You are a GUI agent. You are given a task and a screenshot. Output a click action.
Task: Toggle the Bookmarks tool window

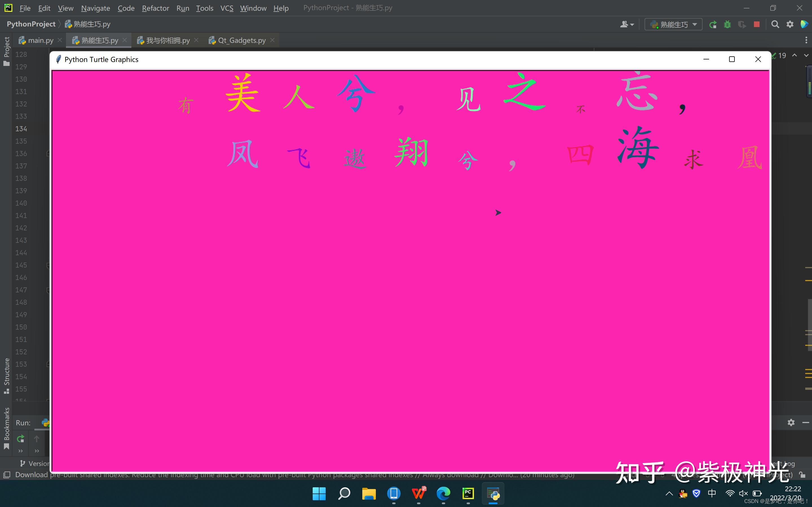click(6, 428)
